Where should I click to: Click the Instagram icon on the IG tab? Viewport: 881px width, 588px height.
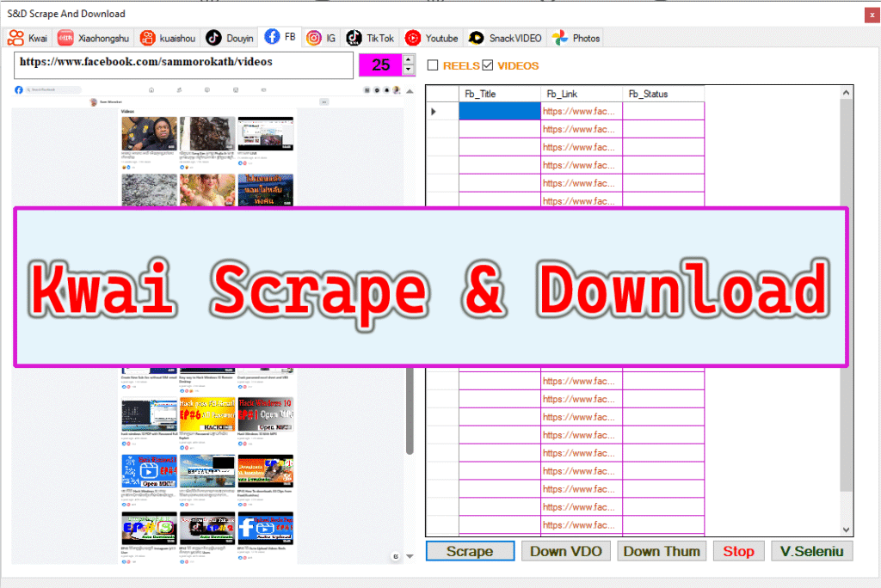(313, 38)
